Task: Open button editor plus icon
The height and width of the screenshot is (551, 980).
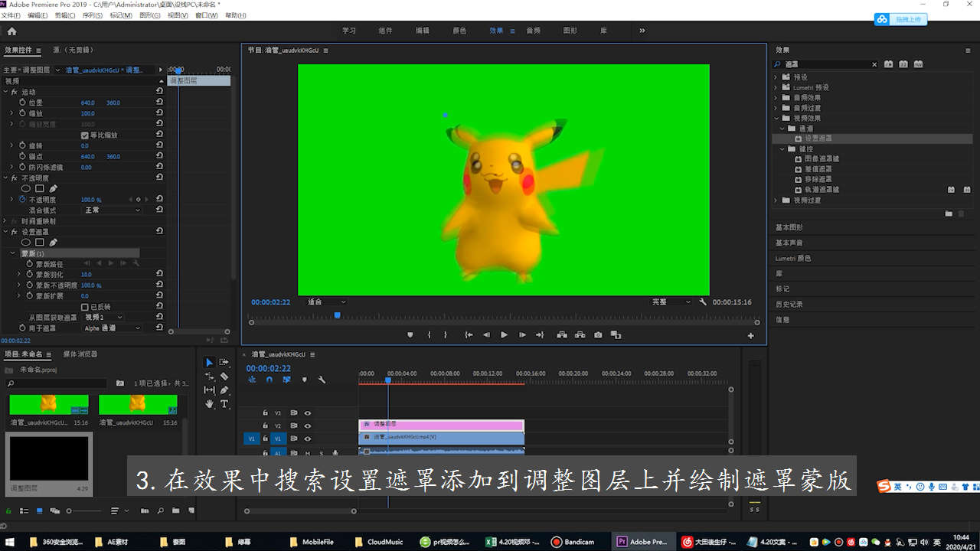Action: [x=750, y=335]
